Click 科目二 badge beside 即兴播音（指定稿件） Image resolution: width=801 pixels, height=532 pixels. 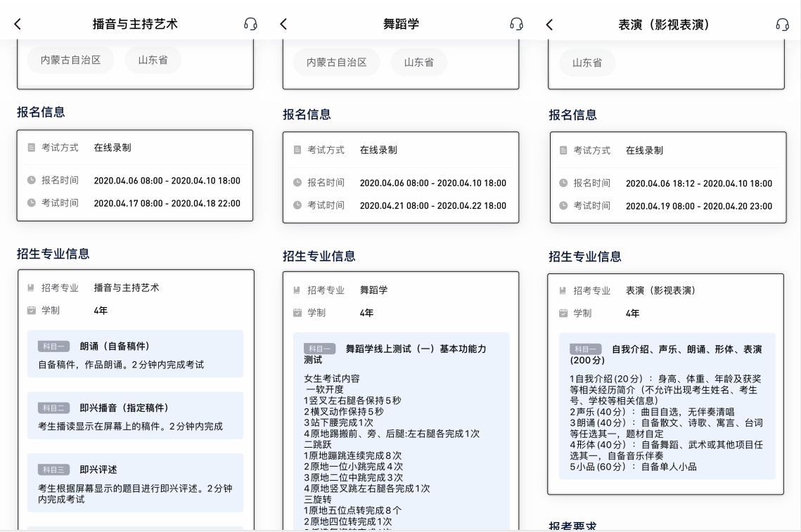click(x=53, y=408)
